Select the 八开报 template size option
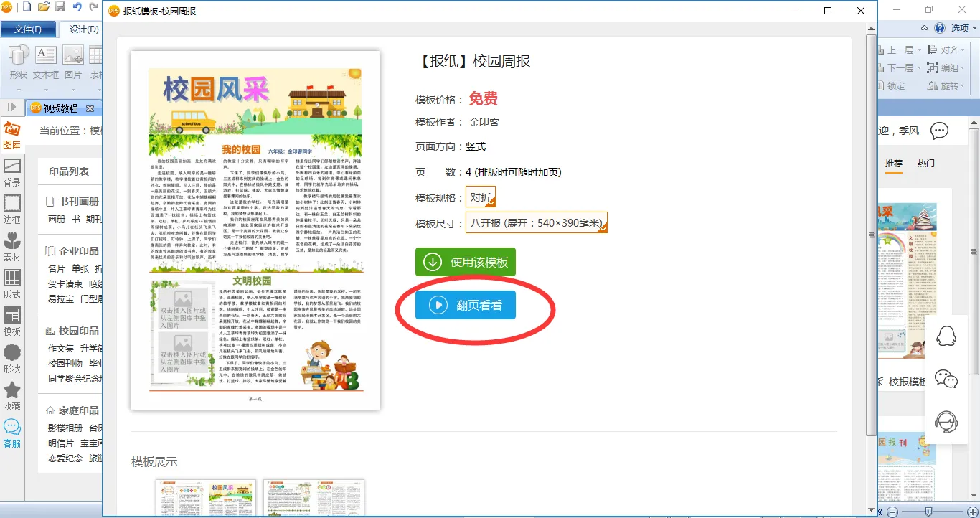Screen dimensions: 980x518 [x=537, y=222]
